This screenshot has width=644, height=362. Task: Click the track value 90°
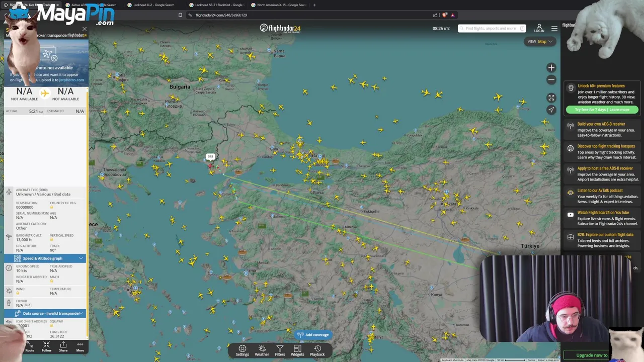pyautogui.click(x=53, y=250)
